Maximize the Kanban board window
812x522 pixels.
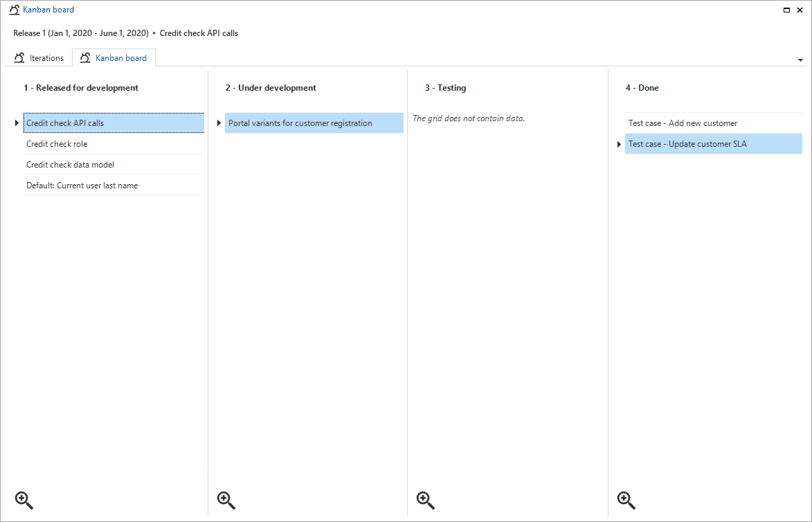click(x=786, y=10)
